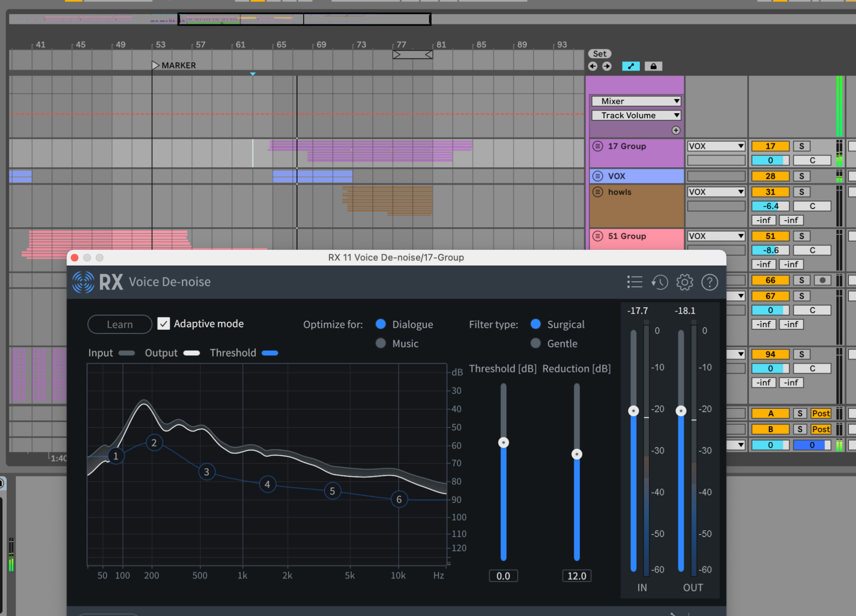The height and width of the screenshot is (616, 856).
Task: Click the Threshold value field showing 0.0
Action: pos(503,575)
